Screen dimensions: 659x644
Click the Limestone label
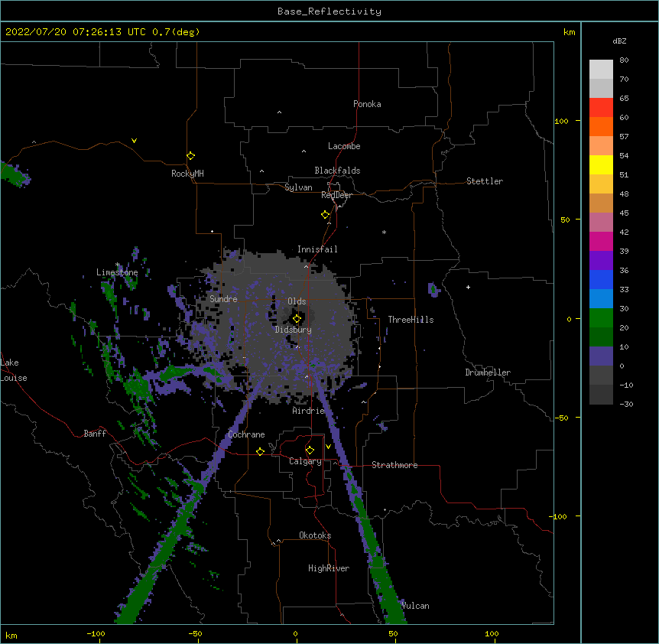pos(117,272)
